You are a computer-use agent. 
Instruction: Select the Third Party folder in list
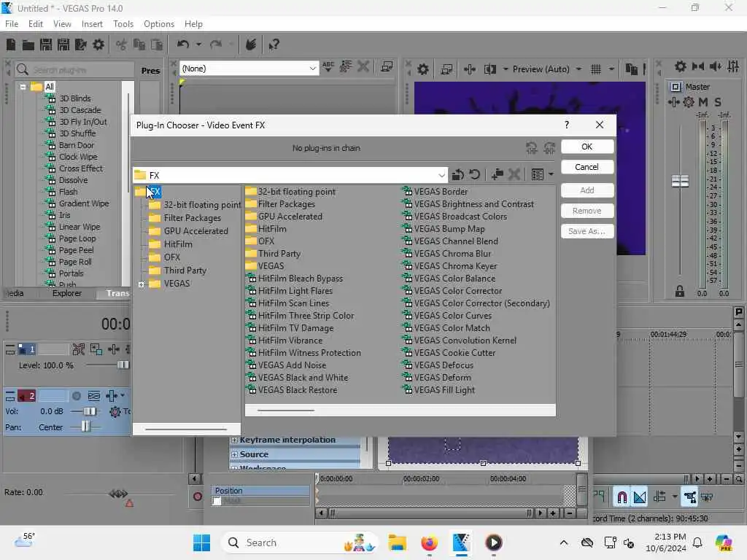pos(273,253)
